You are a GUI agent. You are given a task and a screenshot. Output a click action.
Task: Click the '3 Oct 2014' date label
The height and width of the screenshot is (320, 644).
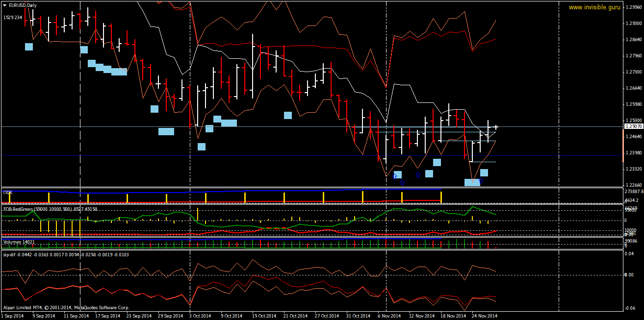pos(200,316)
